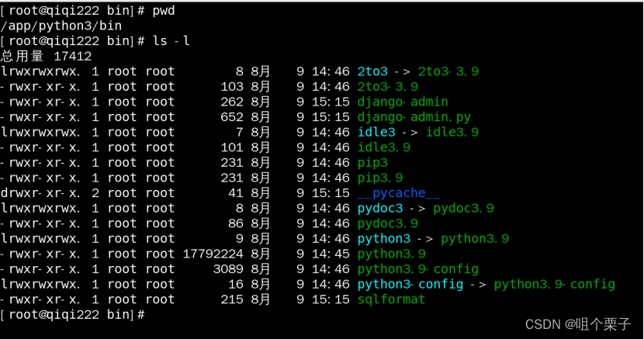This screenshot has height=339, width=644.
Task: Click the file size 86
Action: (236, 223)
